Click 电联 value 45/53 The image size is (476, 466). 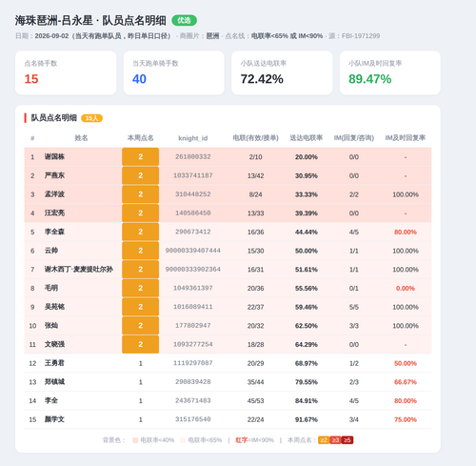255,400
